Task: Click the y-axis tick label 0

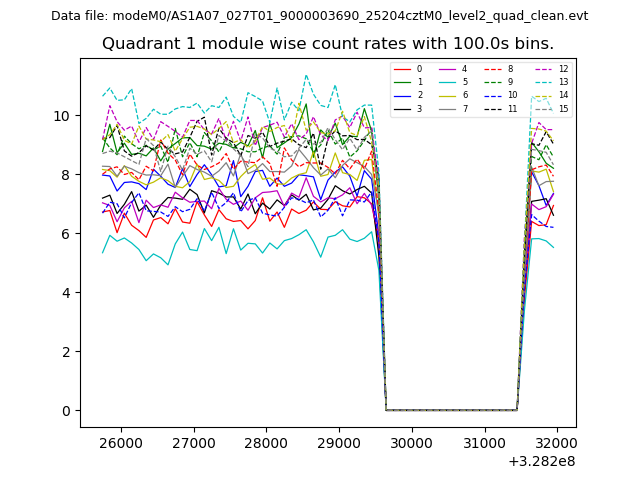Action: pos(67,411)
